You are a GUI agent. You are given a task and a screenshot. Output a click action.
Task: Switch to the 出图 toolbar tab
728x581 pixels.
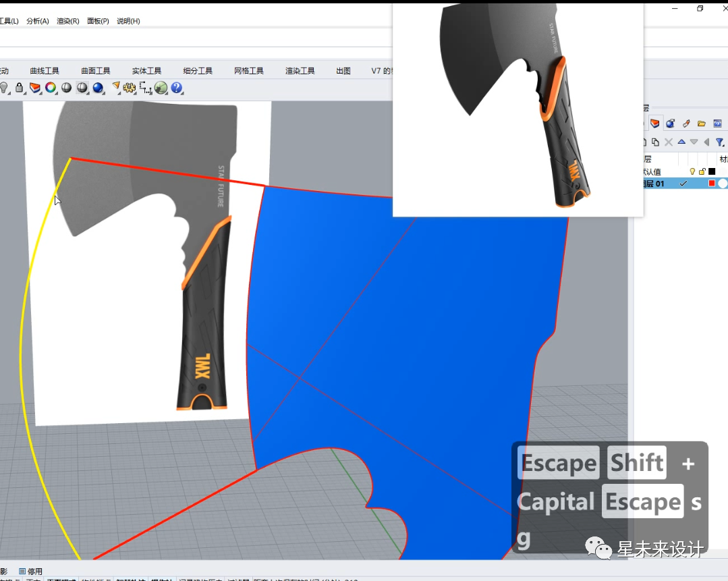click(343, 71)
